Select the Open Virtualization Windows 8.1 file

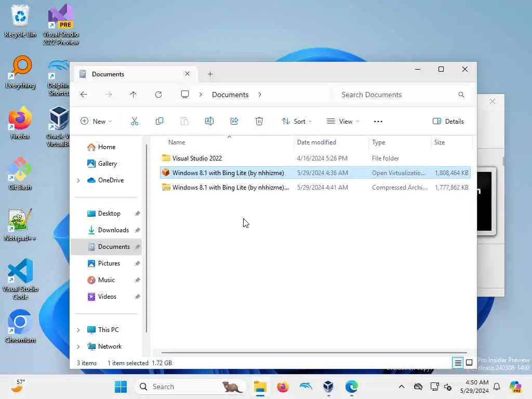pos(315,172)
